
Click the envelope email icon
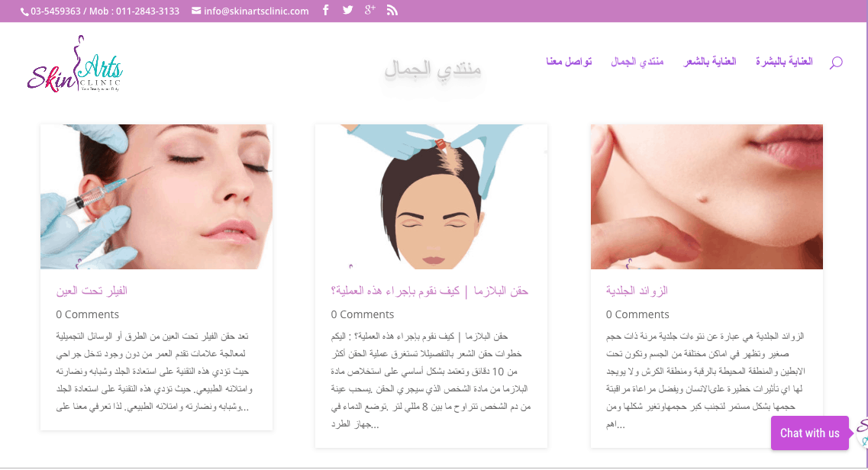click(196, 11)
